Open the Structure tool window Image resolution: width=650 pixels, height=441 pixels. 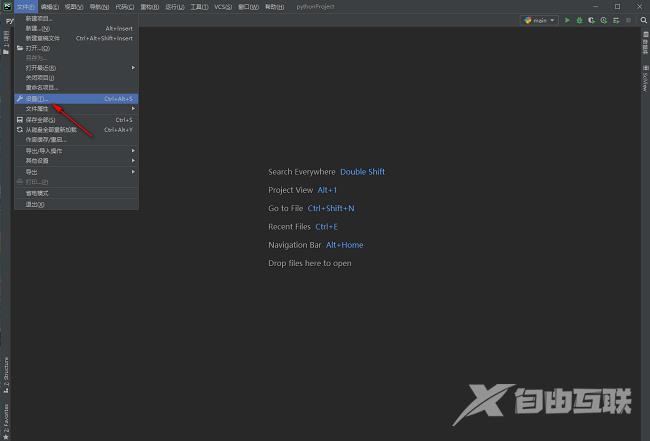click(x=6, y=370)
